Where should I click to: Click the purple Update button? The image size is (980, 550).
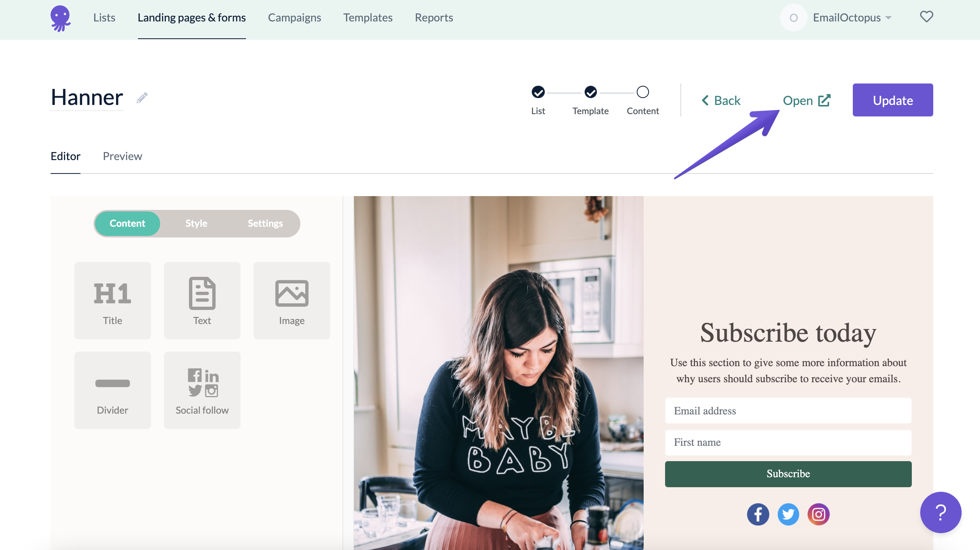click(893, 100)
